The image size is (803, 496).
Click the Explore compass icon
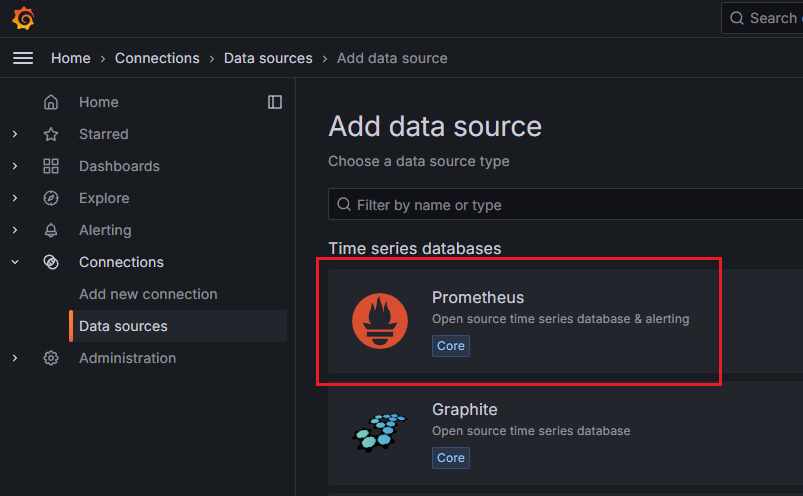tap(51, 198)
